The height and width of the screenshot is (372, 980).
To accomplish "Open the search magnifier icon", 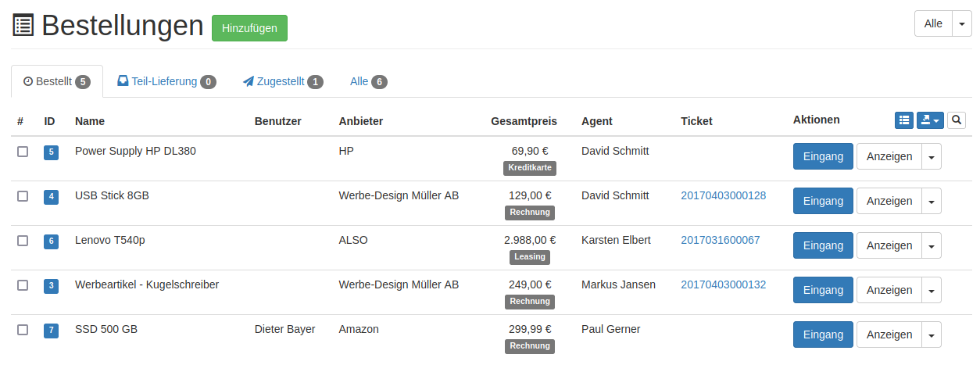I will coord(957,120).
